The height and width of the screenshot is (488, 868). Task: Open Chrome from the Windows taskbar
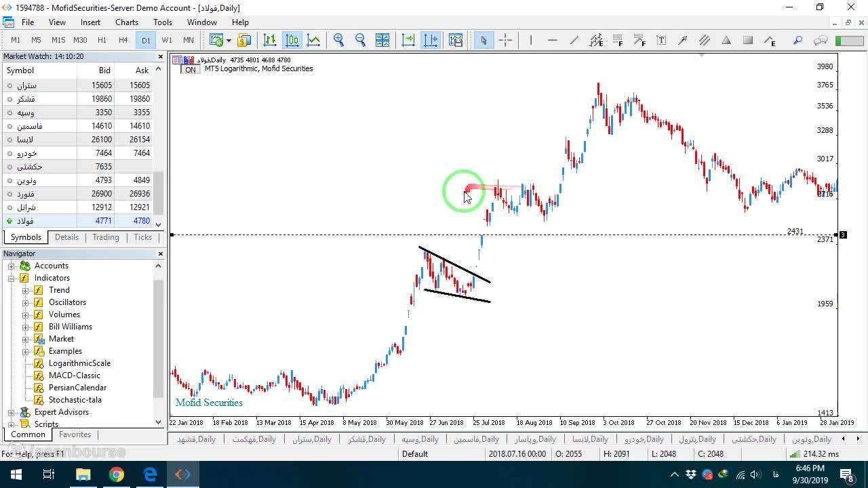pyautogui.click(x=117, y=474)
